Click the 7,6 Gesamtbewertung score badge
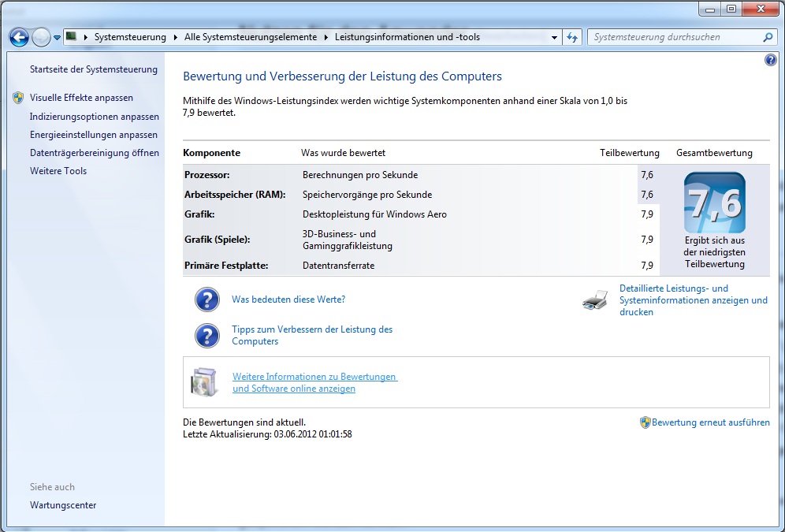Image resolution: width=785 pixels, height=532 pixels. click(714, 203)
